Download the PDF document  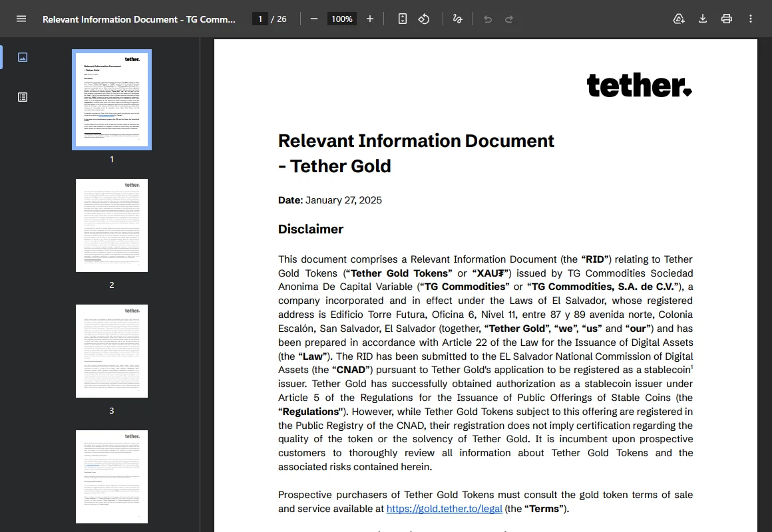(x=703, y=19)
